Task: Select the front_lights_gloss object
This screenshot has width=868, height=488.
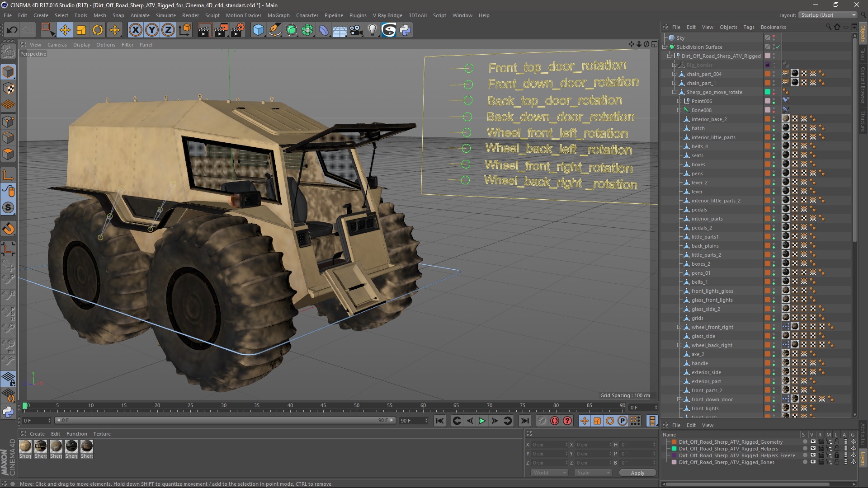Action: tap(712, 291)
